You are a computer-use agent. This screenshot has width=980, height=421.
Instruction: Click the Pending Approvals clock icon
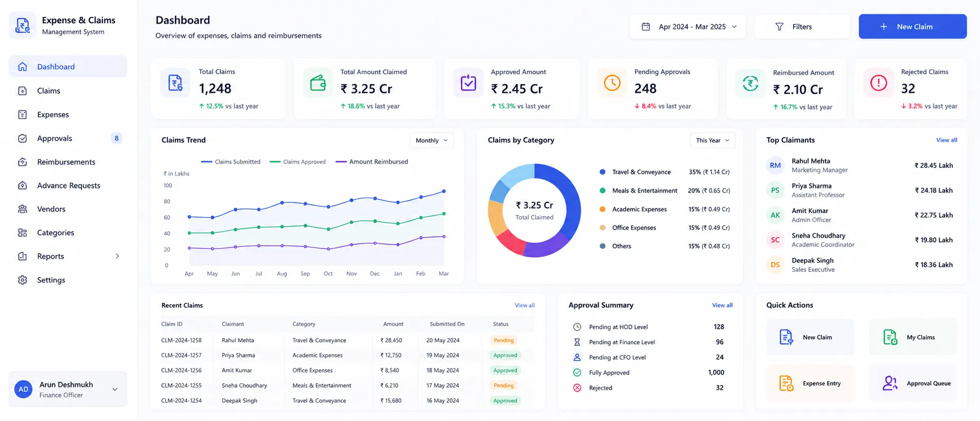(612, 82)
